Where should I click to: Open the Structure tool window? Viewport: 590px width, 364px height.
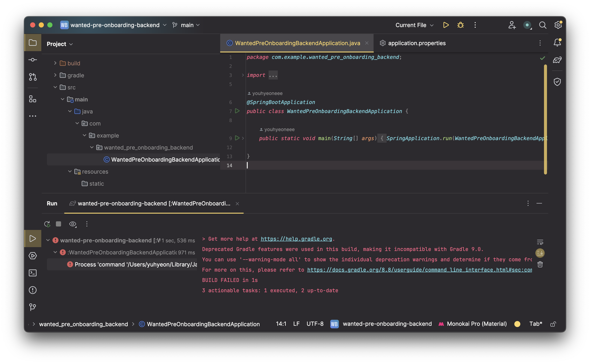click(x=32, y=99)
